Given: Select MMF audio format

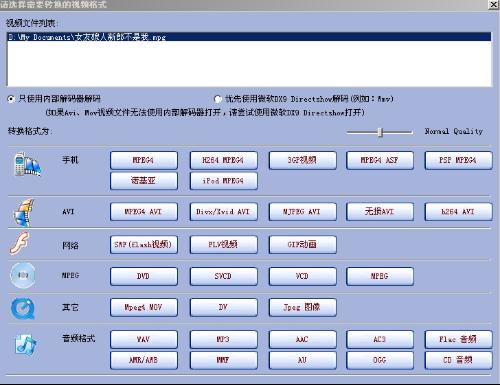Looking at the screenshot, I should pos(223,360).
